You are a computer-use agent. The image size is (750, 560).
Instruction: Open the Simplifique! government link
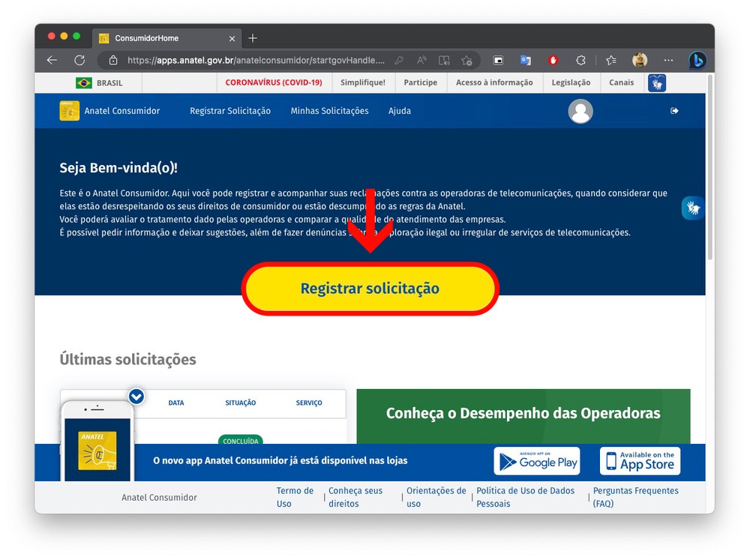pyautogui.click(x=362, y=82)
